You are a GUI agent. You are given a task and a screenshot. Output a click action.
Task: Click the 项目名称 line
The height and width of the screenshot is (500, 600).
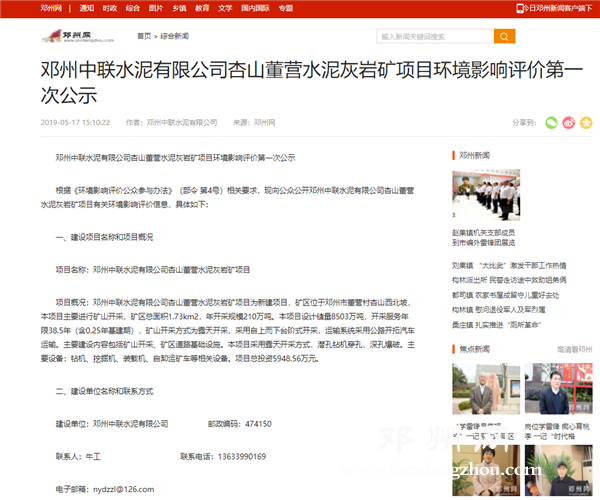click(x=153, y=270)
